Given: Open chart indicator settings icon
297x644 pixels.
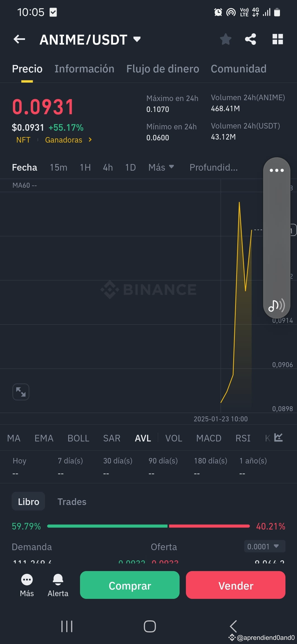Looking at the screenshot, I should tap(278, 438).
